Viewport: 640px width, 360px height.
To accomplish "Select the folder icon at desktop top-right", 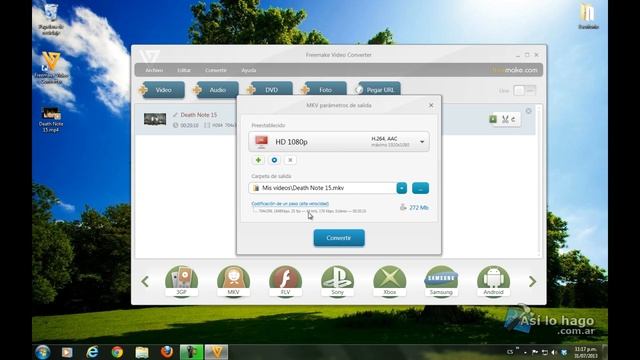I will point(588,16).
